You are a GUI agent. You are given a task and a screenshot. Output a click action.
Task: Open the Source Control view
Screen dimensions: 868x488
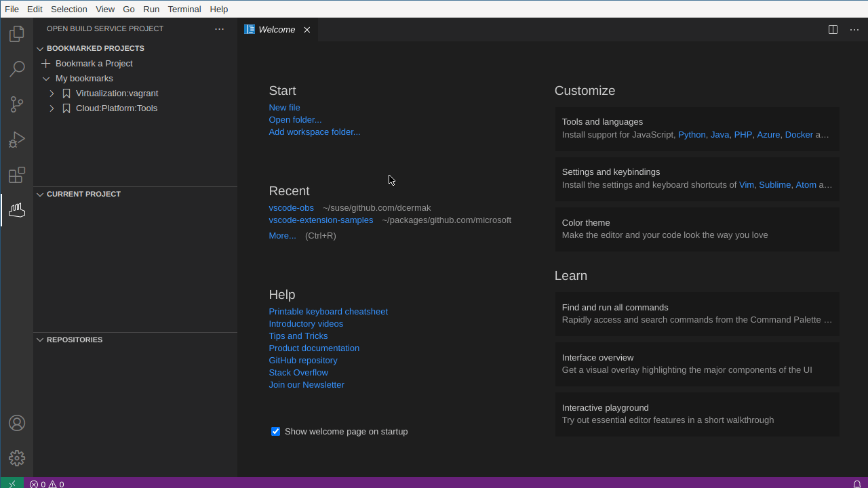pyautogui.click(x=17, y=104)
